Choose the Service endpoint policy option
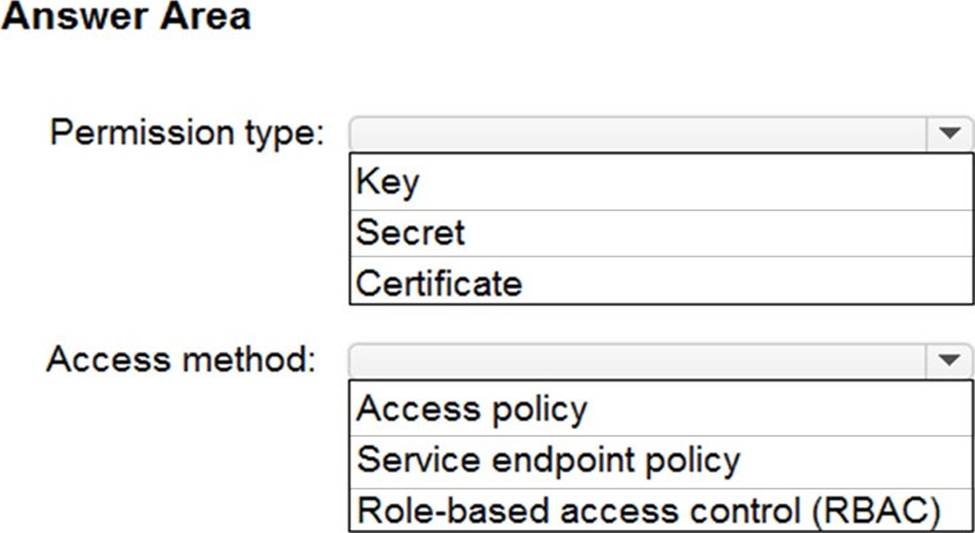Screen dimensions: 975x533 tap(660, 459)
